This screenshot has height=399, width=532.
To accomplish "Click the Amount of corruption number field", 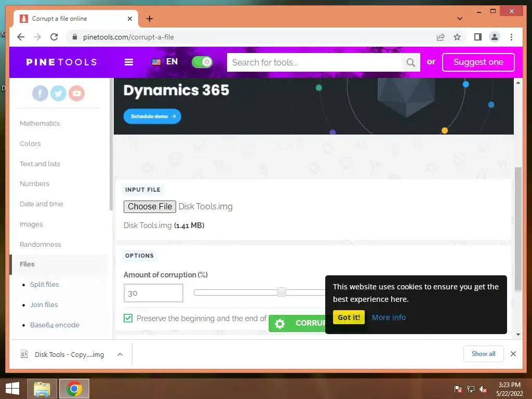I will [x=153, y=293].
